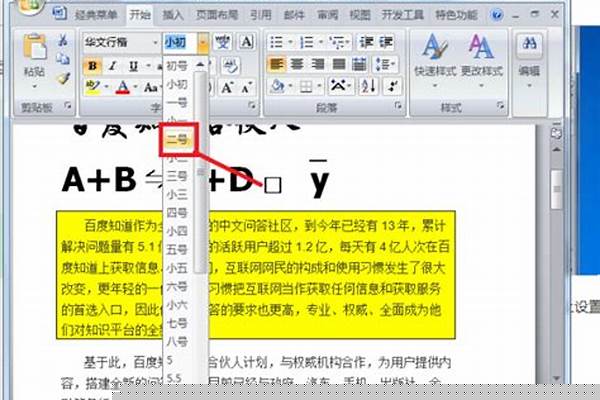Shrink font with the smaller A icon
The height and width of the screenshot is (400, 600).
click(x=246, y=88)
